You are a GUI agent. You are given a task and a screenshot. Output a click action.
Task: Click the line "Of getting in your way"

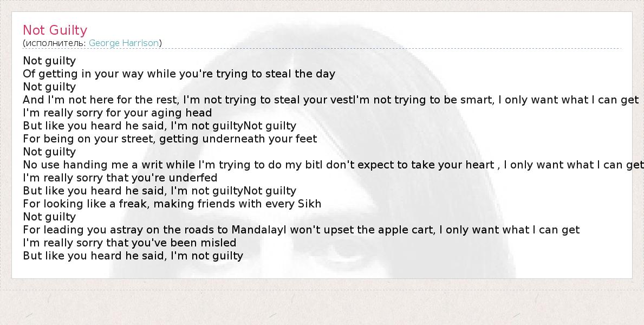pos(179,74)
